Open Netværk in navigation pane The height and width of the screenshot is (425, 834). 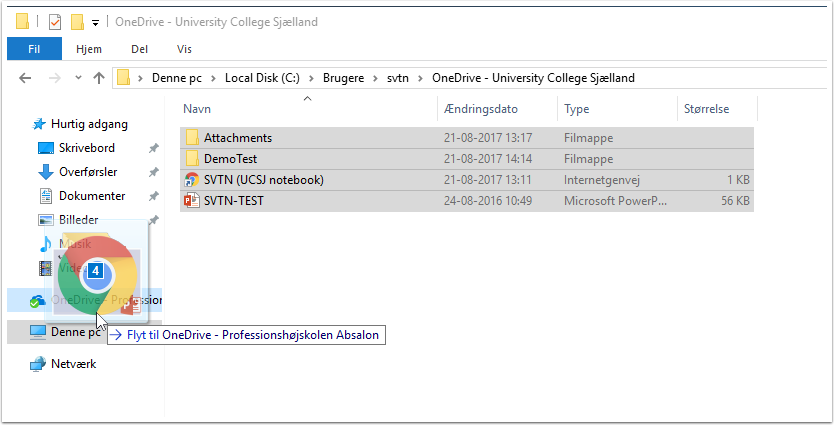point(73,364)
